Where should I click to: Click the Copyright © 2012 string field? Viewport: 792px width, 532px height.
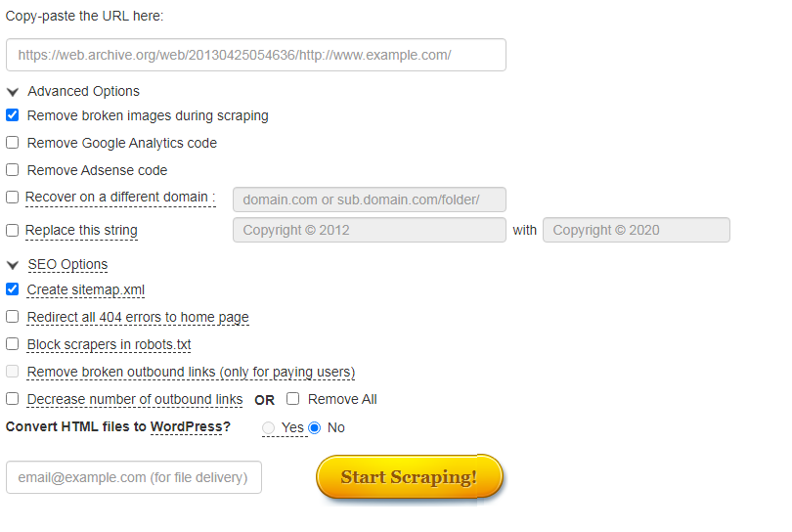click(370, 230)
